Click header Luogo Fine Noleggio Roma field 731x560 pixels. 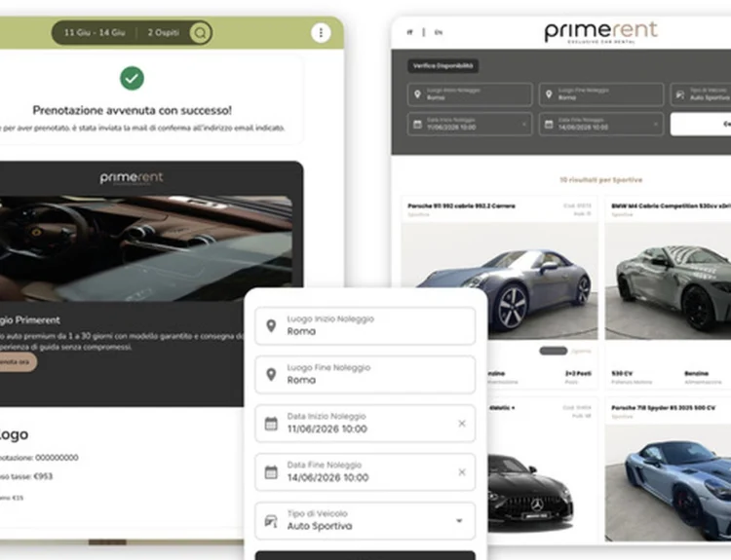point(601,94)
